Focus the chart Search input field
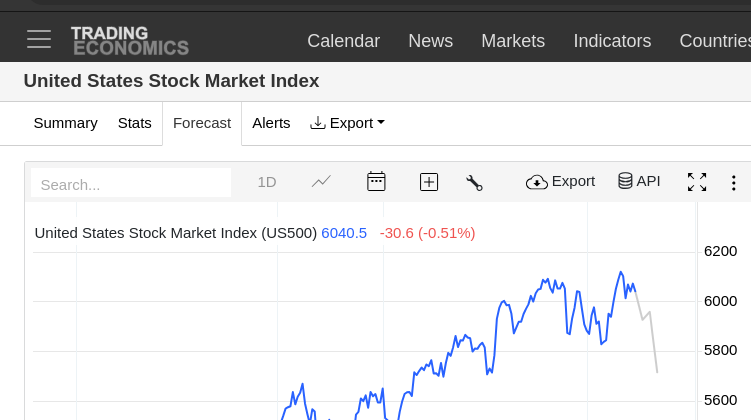751x420 pixels. coord(131,184)
